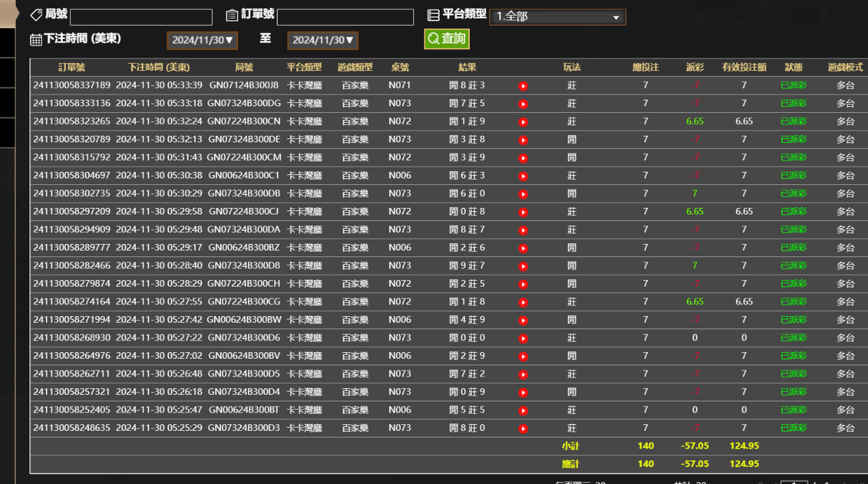Play replay for order 241130058268930
The height and width of the screenshot is (484, 868).
coord(523,338)
